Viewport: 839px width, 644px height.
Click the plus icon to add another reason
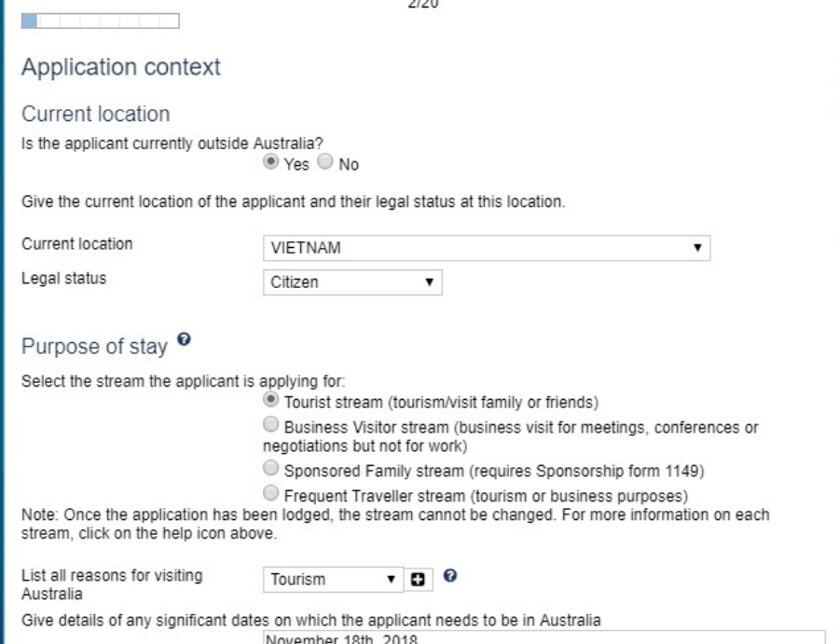pos(418,580)
